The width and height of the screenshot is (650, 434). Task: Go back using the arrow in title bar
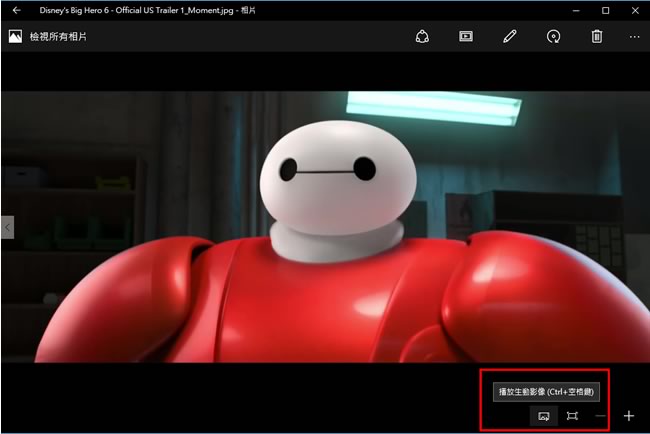(17, 10)
